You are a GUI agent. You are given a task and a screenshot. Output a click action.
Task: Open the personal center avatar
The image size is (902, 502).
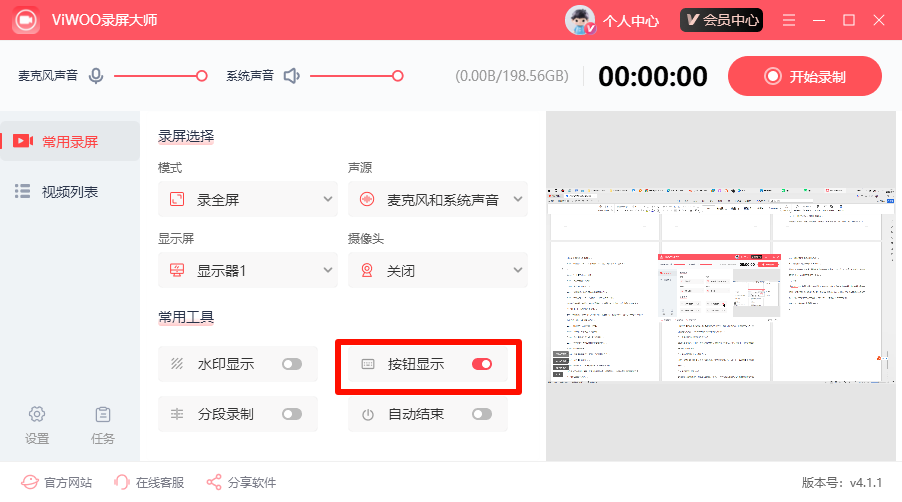point(580,20)
